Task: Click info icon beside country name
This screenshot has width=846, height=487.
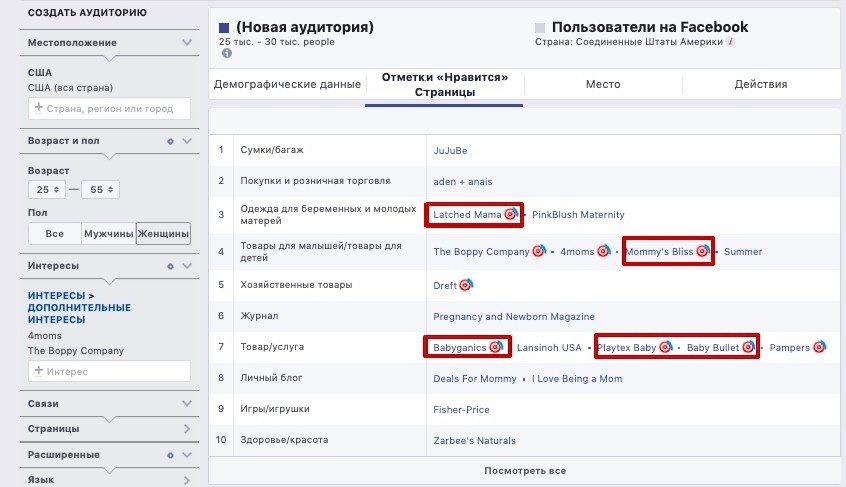Action: tap(730, 42)
